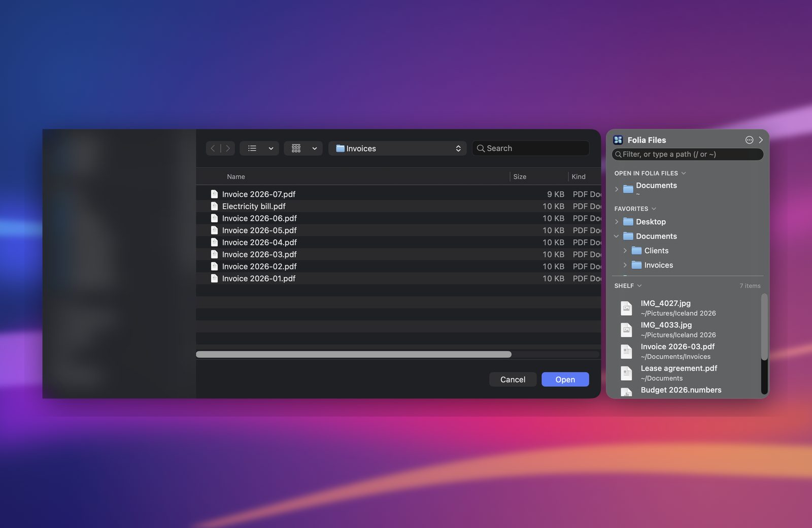Expand the Desktop folder
The height and width of the screenshot is (528, 812).
[617, 222]
